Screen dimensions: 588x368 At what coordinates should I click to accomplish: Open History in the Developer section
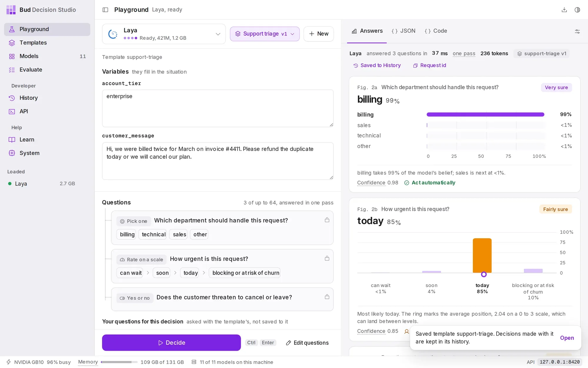click(47, 98)
